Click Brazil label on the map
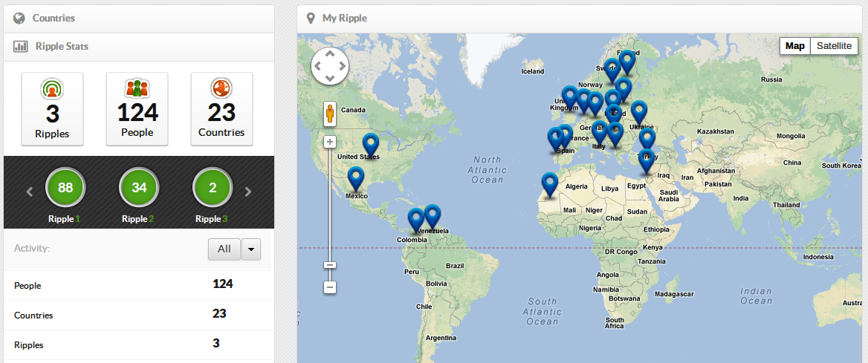Screen dimensions: 868x363 [x=455, y=266]
